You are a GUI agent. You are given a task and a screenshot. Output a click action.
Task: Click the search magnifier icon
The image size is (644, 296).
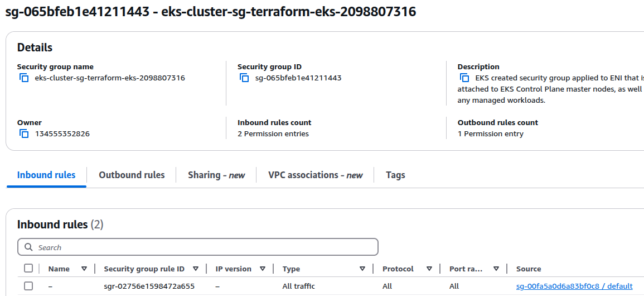(x=28, y=247)
